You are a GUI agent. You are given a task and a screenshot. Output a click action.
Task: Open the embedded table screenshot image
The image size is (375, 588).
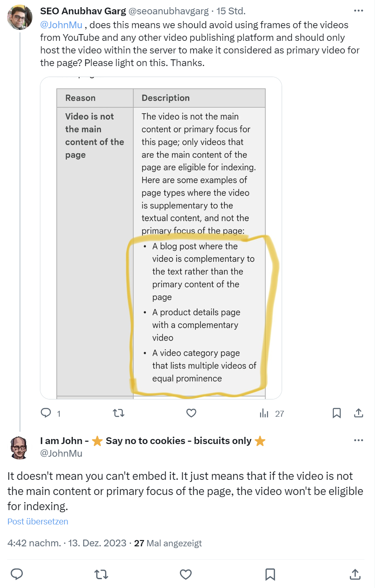point(161,238)
